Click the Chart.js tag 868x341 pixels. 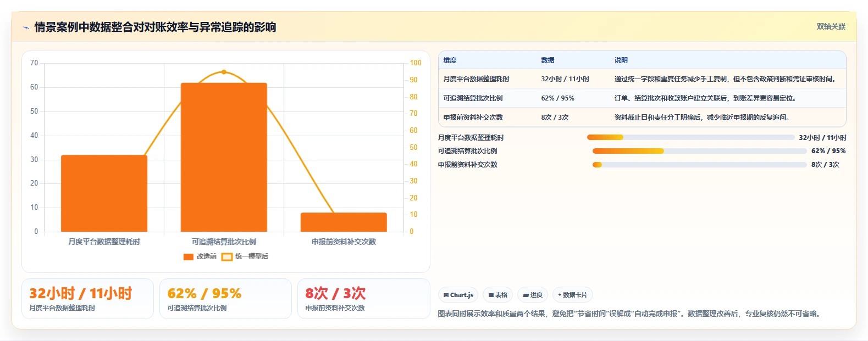(458, 295)
